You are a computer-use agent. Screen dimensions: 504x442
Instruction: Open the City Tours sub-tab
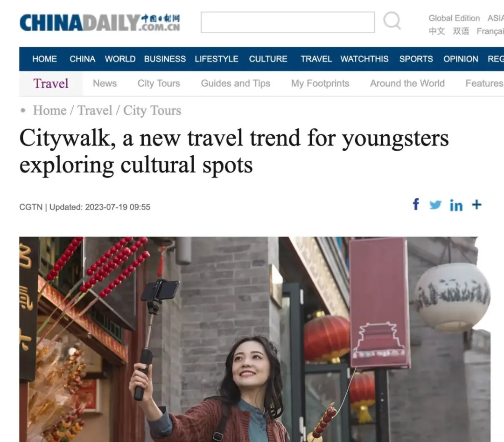[159, 83]
